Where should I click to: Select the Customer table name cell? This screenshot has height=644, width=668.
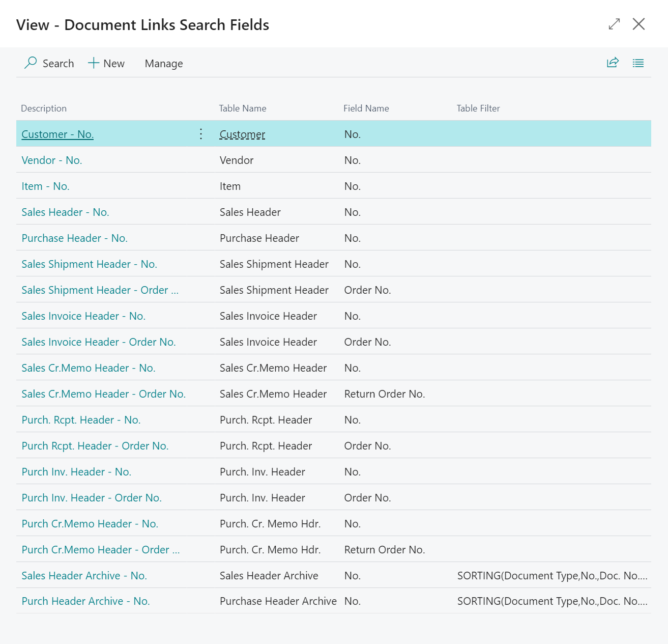(x=242, y=134)
